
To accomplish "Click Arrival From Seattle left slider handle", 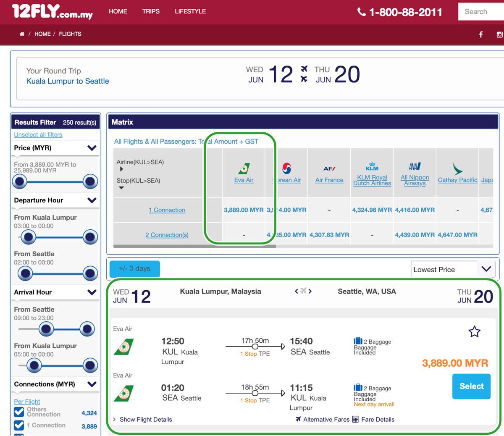I will tap(46, 329).
